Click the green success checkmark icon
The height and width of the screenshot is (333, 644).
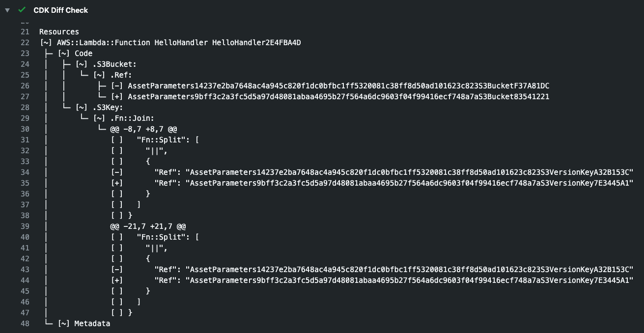[22, 10]
